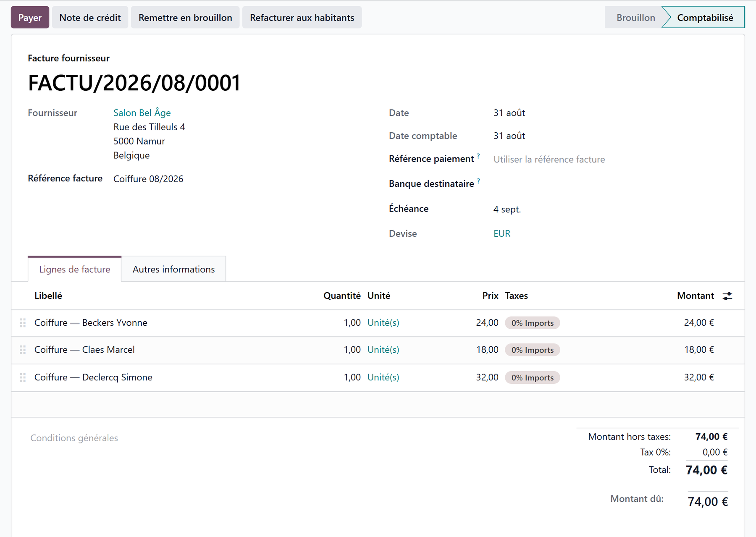This screenshot has height=537, width=756.
Task: Create a Note de crédit
Action: [x=90, y=17]
